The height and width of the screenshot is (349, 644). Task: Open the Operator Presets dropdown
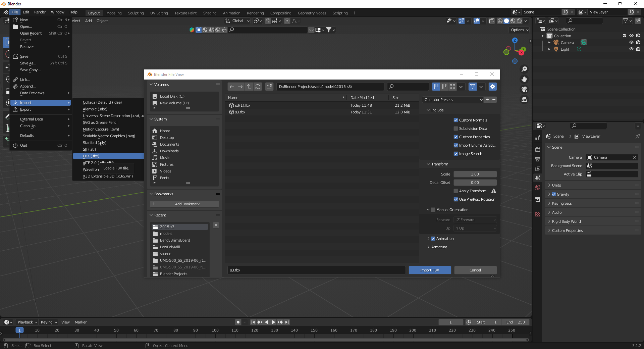pyautogui.click(x=453, y=100)
